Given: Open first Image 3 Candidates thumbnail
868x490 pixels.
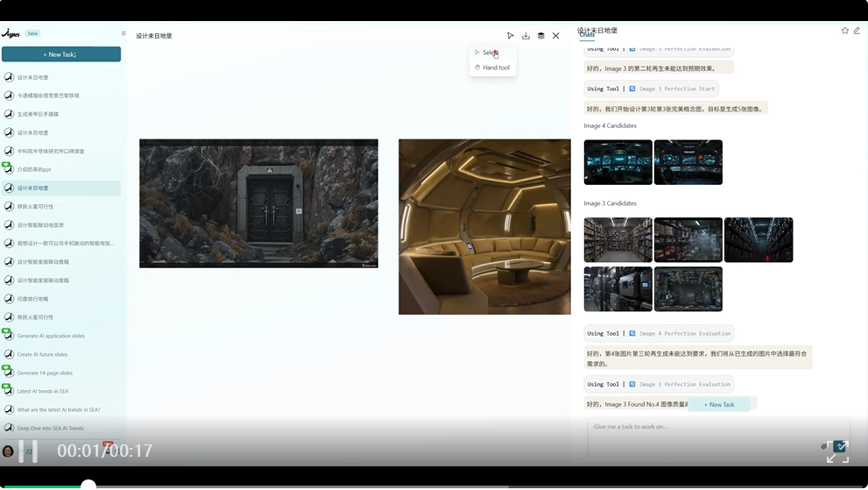Looking at the screenshot, I should tap(617, 240).
